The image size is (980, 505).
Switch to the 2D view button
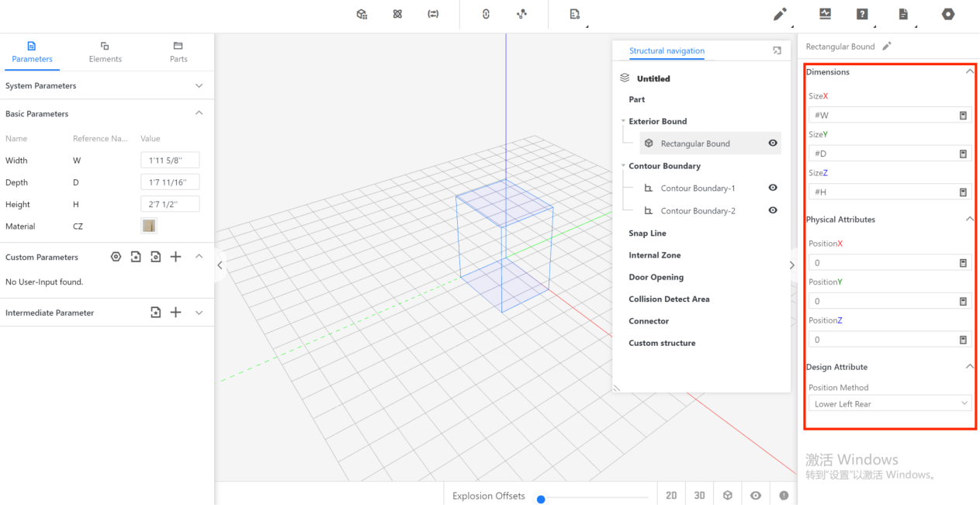(671, 496)
